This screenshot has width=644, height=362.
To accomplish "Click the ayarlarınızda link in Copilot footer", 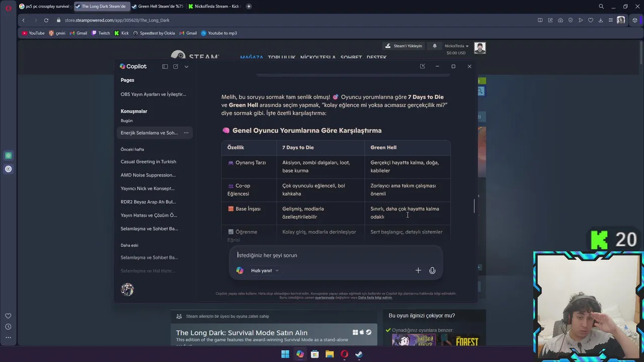I will point(325,298).
